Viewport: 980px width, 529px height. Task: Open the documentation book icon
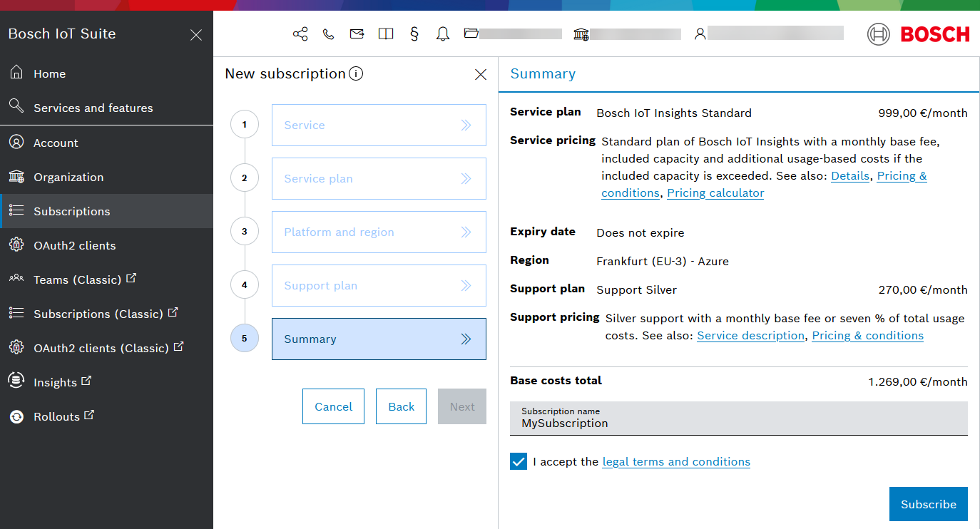click(386, 34)
